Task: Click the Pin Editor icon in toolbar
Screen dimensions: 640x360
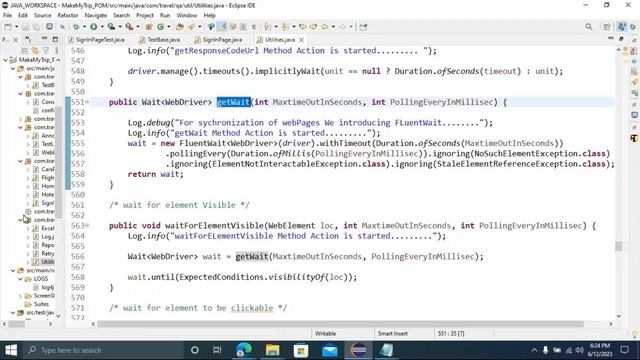Action: [x=363, y=27]
